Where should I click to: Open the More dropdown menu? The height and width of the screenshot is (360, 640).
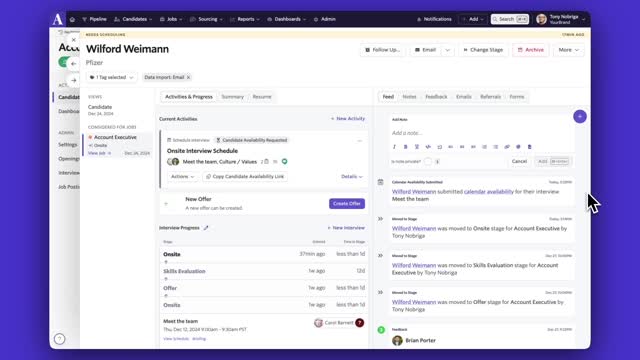pyautogui.click(x=569, y=50)
